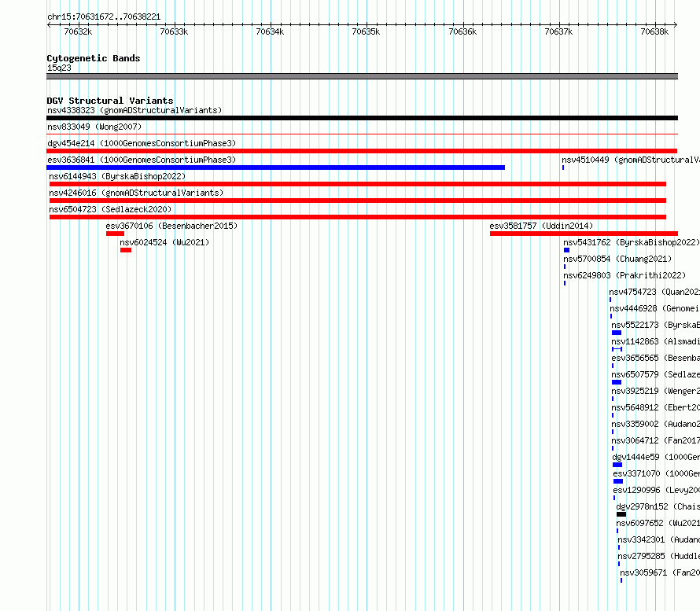Click the nsv4510449 variant label

pyautogui.click(x=630, y=160)
